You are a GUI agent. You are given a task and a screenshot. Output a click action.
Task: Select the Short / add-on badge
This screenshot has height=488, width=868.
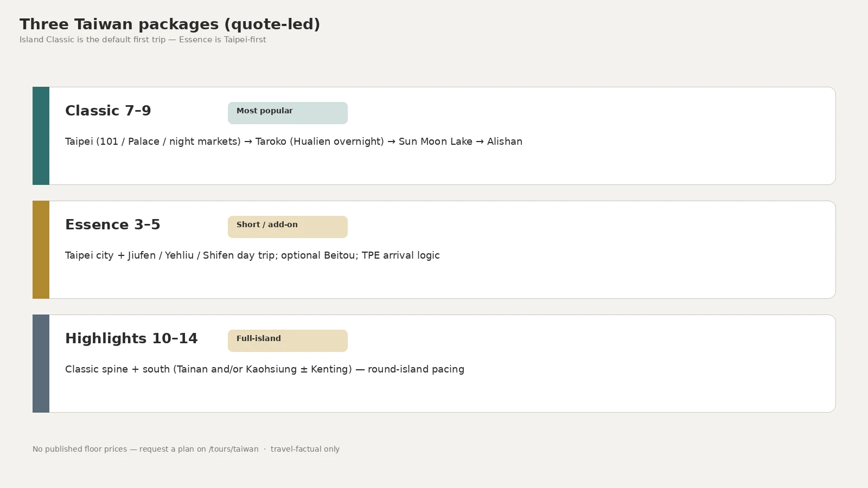click(x=288, y=227)
